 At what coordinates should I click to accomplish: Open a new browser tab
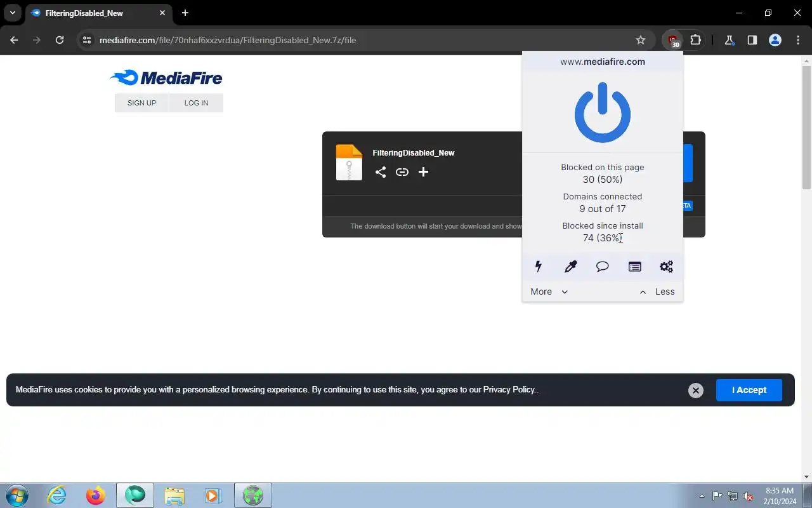tap(185, 13)
